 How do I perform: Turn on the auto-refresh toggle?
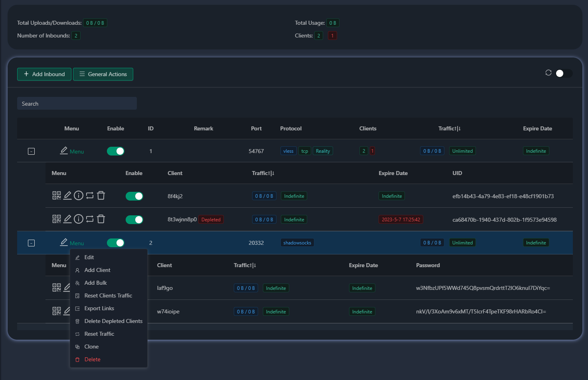click(564, 73)
